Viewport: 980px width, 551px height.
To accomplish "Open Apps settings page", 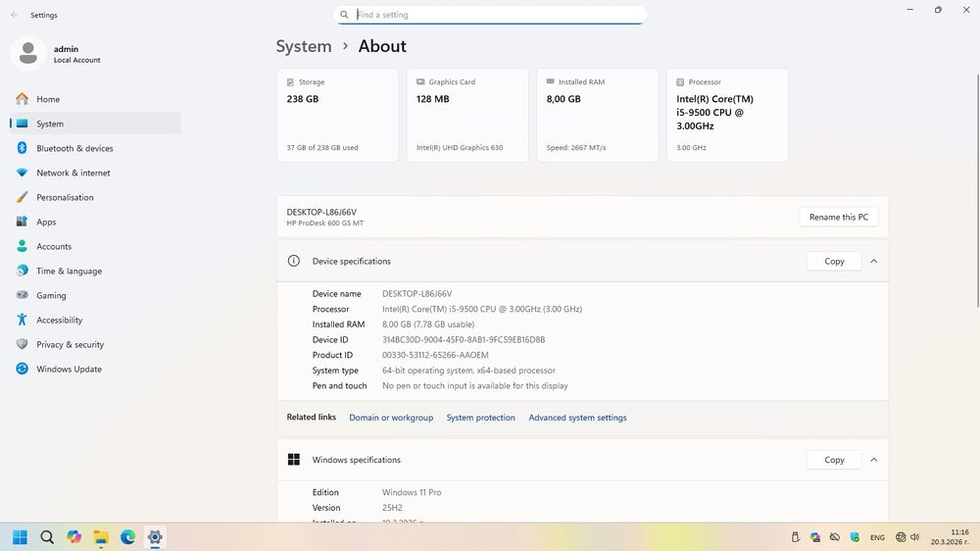I will pos(95,222).
